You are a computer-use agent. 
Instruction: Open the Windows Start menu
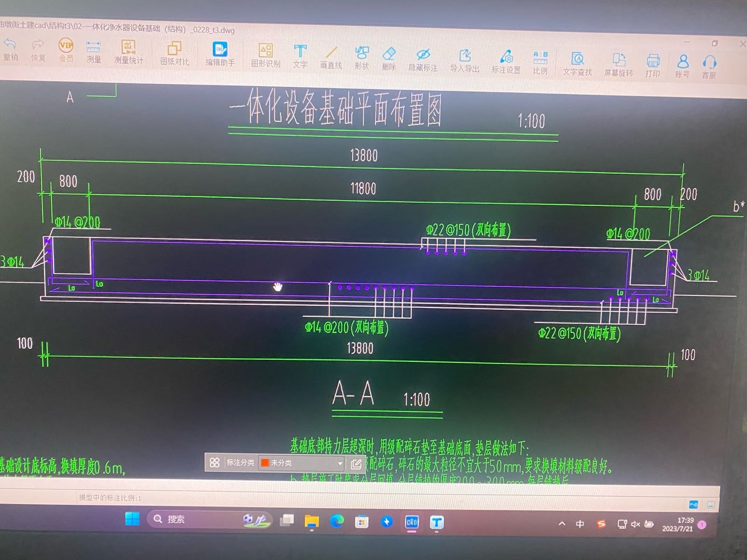coord(132,519)
